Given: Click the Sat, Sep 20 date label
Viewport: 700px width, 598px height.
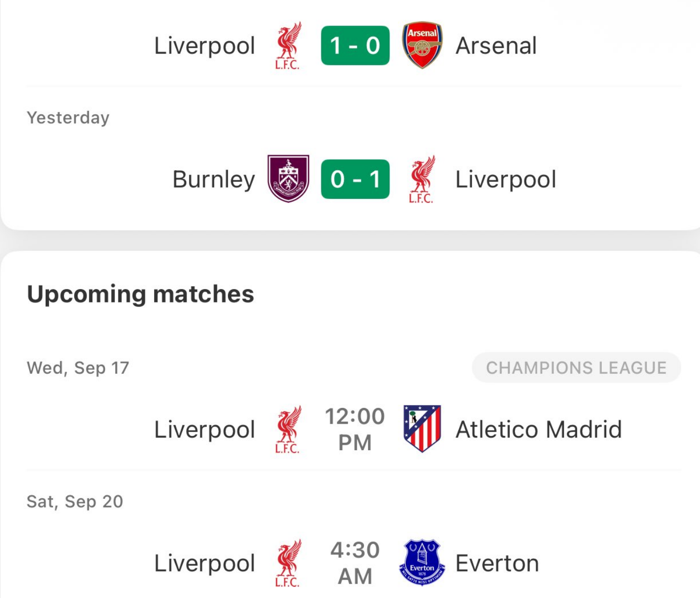Looking at the screenshot, I should click(75, 501).
